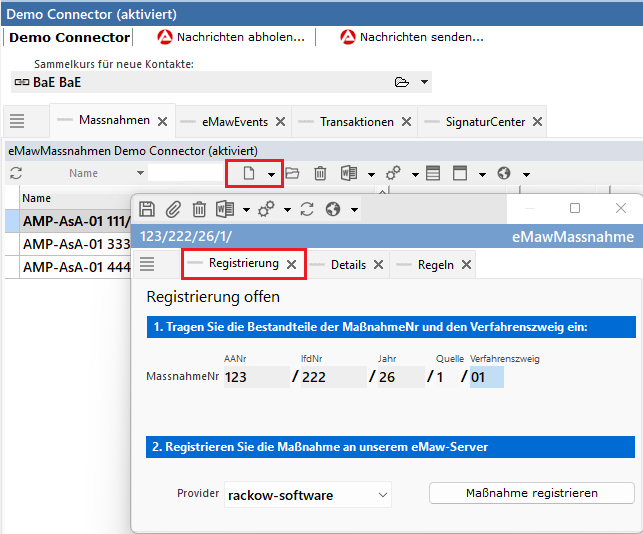
Task: Switch to the Transaktionen tab
Action: click(x=356, y=121)
